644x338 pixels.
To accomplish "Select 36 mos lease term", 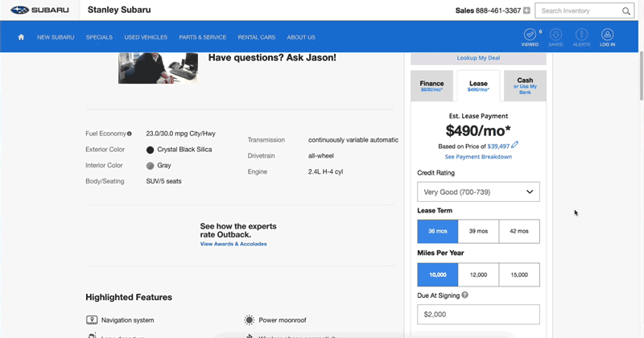I will point(438,231).
